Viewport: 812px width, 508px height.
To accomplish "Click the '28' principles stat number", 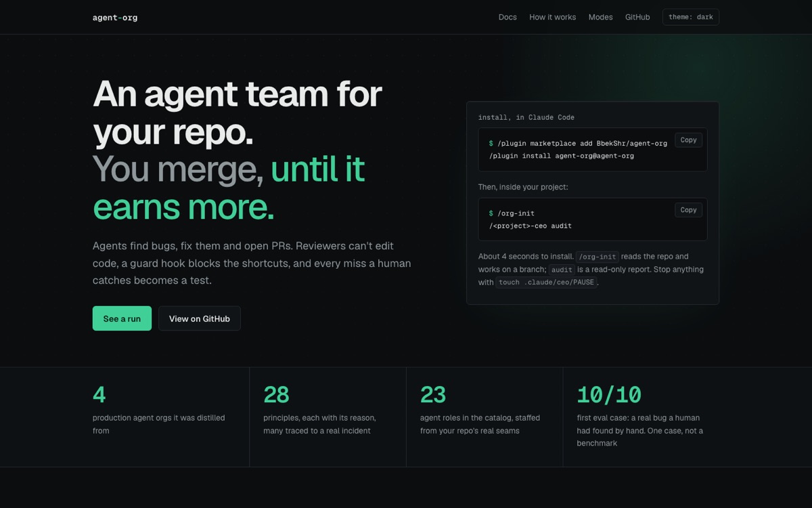I will pos(276,394).
